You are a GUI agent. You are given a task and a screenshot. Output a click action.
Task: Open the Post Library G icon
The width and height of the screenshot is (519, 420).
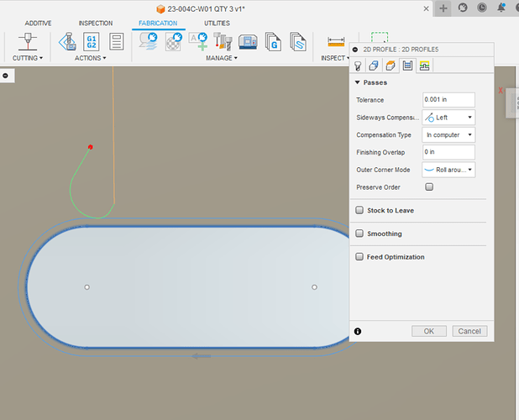click(x=273, y=42)
